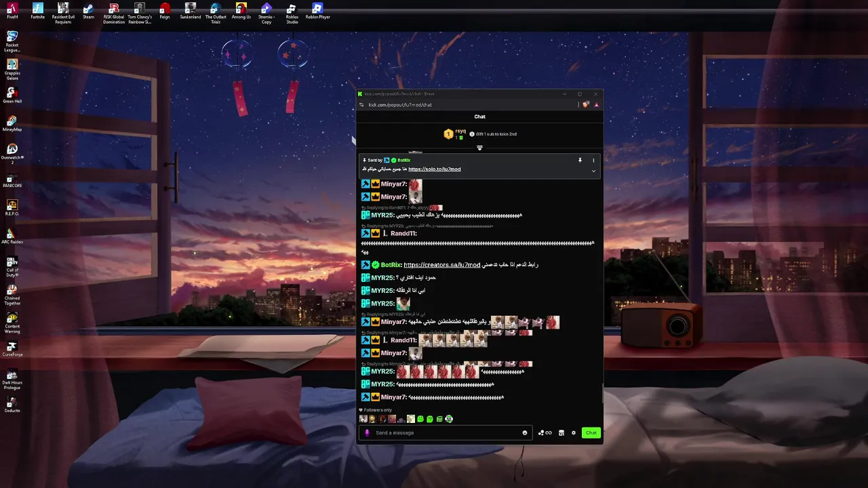Open the Feign desktop icon
This screenshot has height=488, width=868.
(x=165, y=11)
